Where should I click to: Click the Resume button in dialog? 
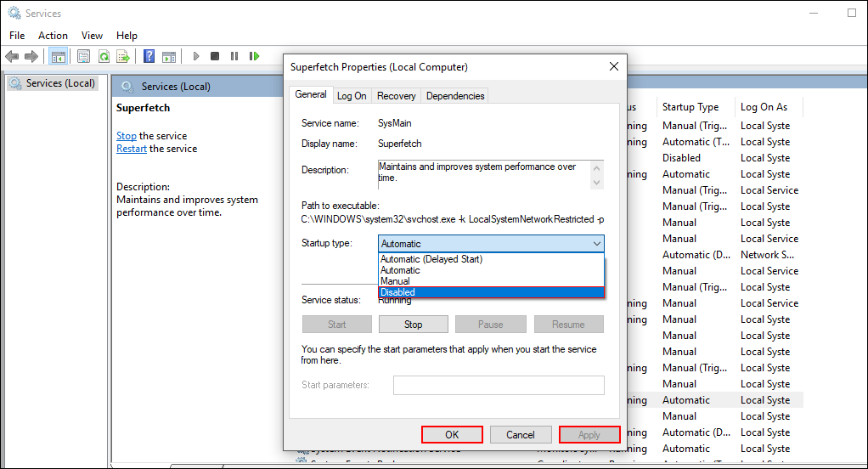point(568,325)
